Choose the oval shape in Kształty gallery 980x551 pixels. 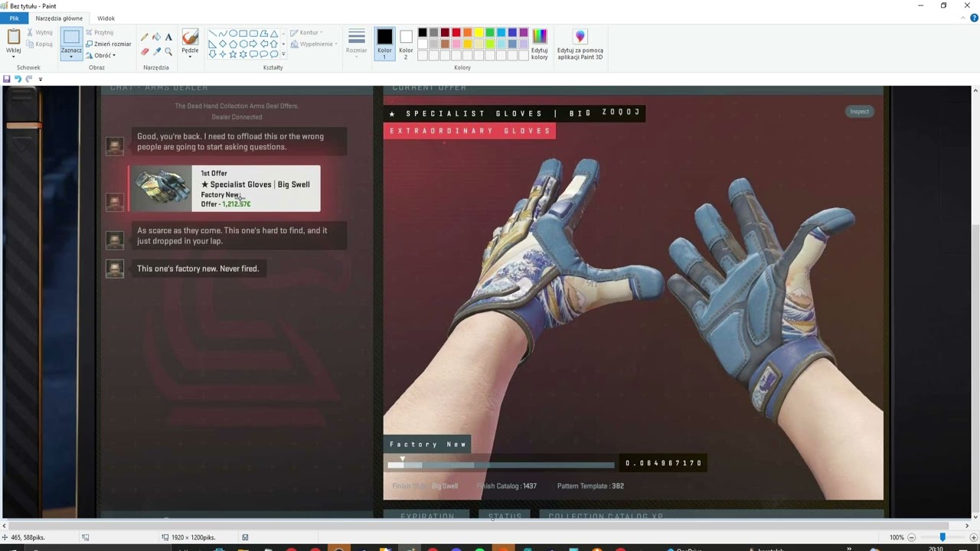click(x=233, y=34)
